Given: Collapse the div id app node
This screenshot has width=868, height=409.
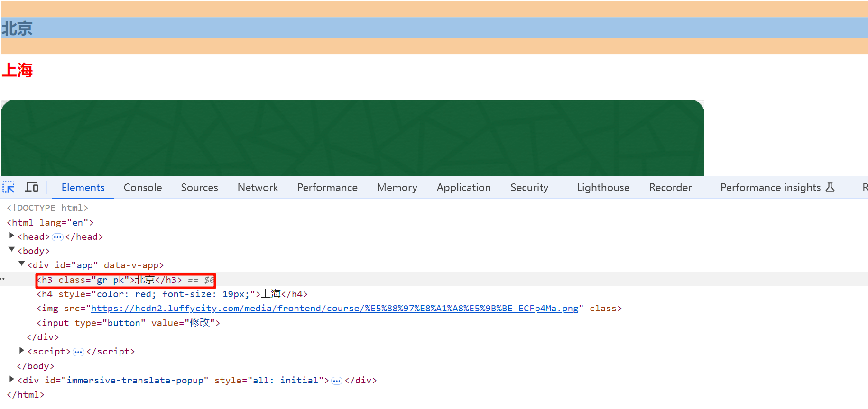Looking at the screenshot, I should (22, 264).
